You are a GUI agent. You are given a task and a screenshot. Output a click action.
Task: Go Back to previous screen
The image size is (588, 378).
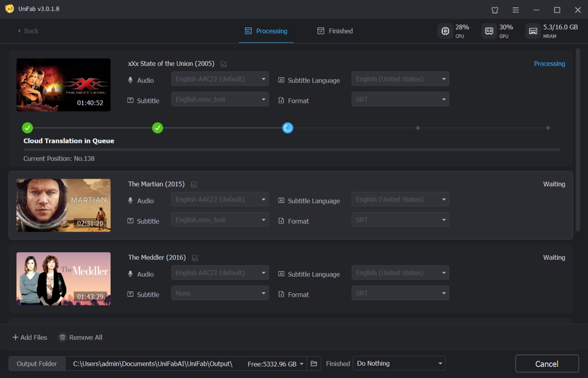tap(28, 31)
